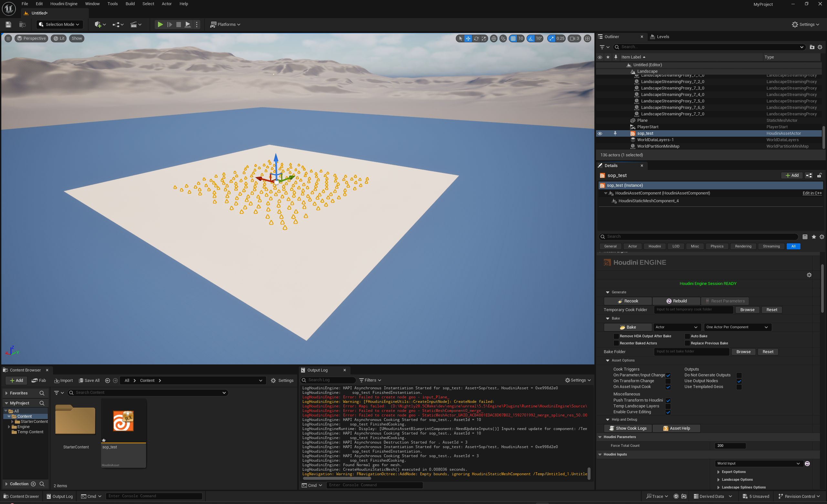The width and height of the screenshot is (827, 504).
Task: Open the Selection Mode dropdown
Action: tap(59, 25)
